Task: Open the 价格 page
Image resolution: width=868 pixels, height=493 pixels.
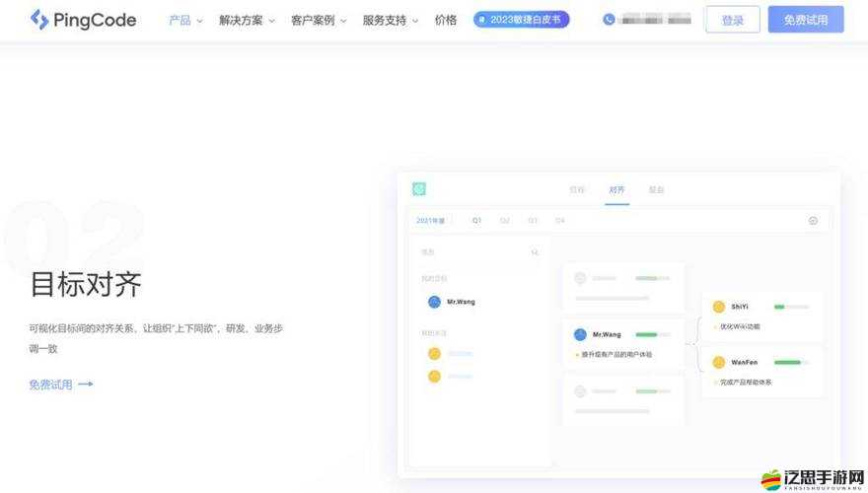Action: [x=446, y=20]
